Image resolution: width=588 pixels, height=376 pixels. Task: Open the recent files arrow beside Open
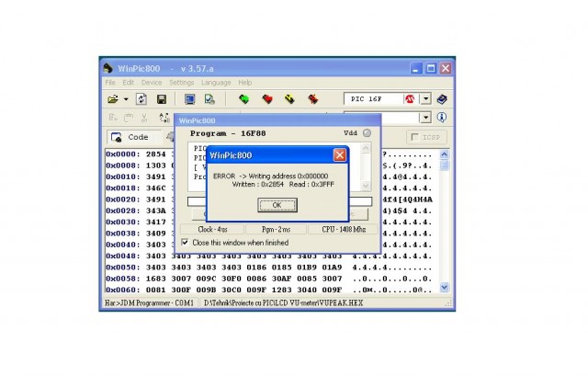126,99
